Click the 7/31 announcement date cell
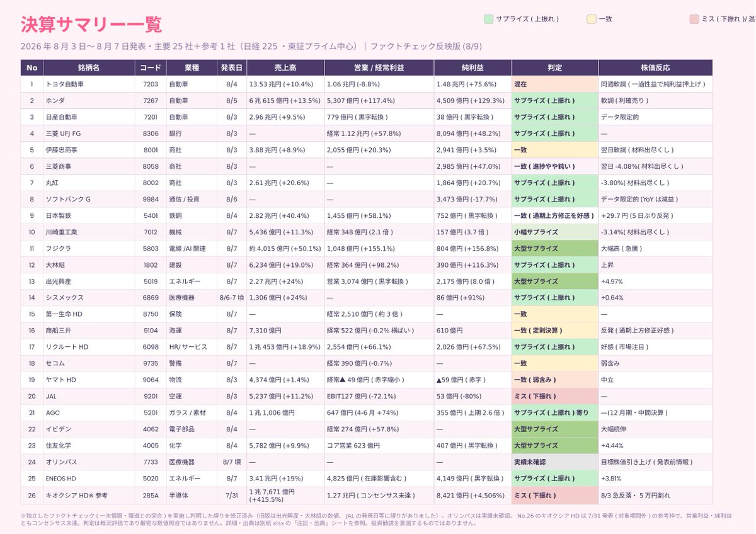Image resolution: width=756 pixels, height=534 pixels. 232,495
